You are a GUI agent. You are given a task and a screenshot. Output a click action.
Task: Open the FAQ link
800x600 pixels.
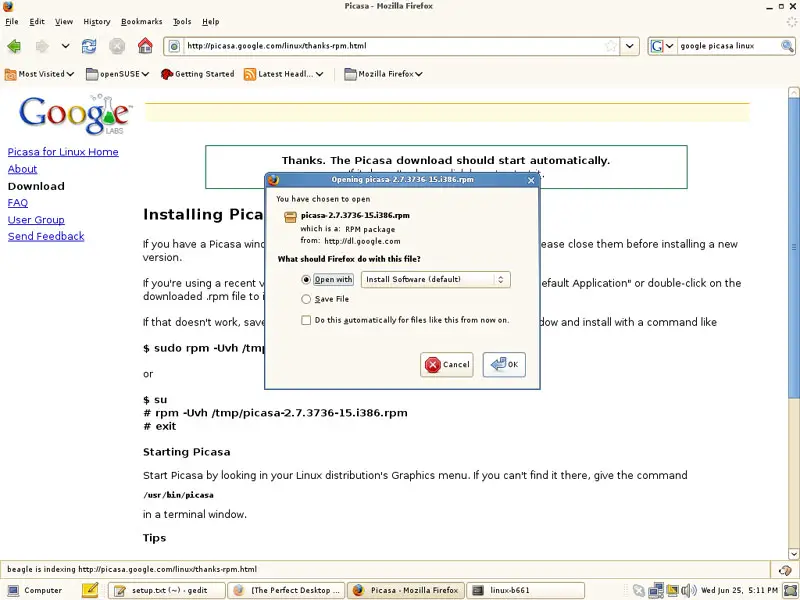[18, 203]
